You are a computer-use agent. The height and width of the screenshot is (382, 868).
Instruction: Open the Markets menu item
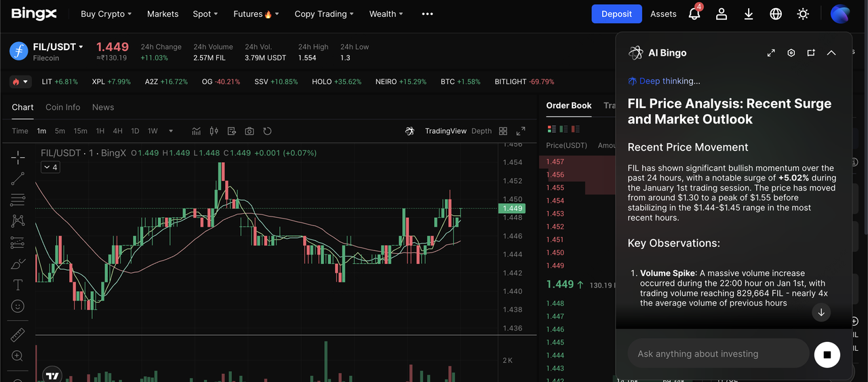pos(163,14)
